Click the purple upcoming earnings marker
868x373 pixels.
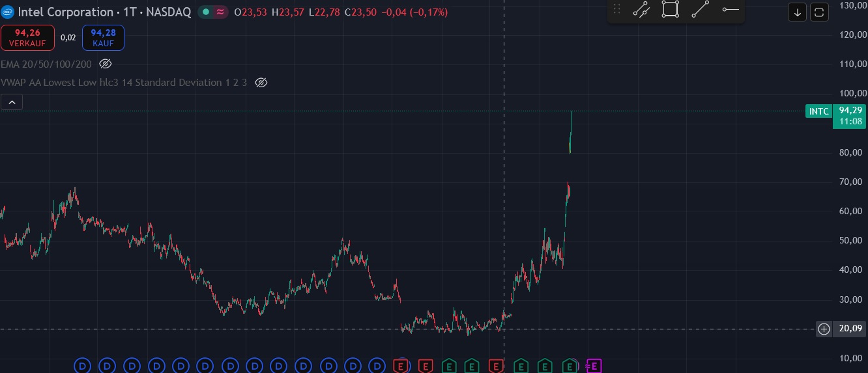coord(594,366)
